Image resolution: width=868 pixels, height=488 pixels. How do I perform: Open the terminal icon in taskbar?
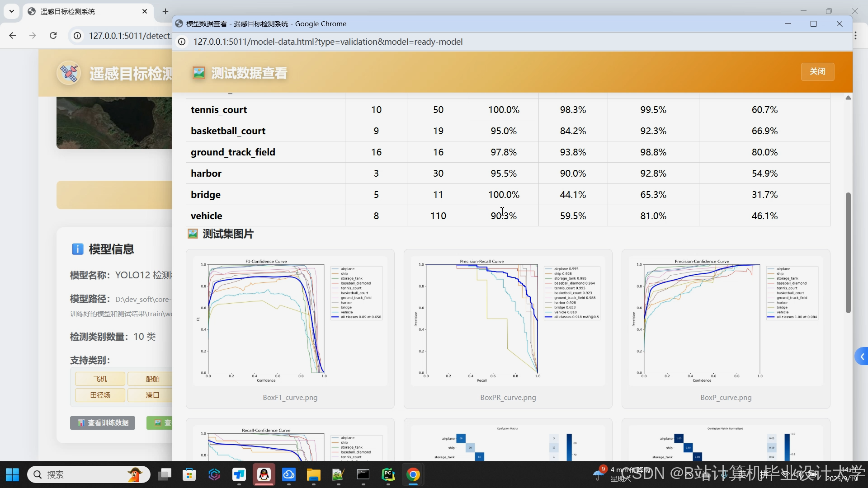click(363, 474)
